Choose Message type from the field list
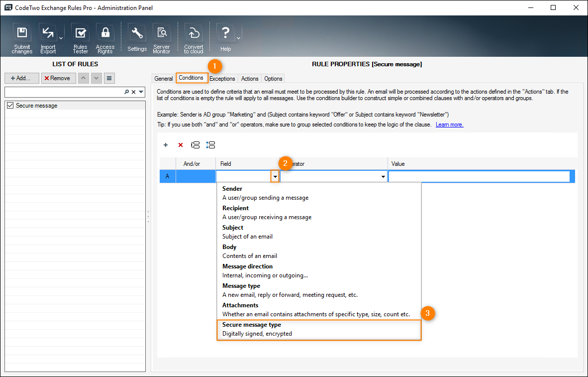The height and width of the screenshot is (377, 588). [x=319, y=290]
